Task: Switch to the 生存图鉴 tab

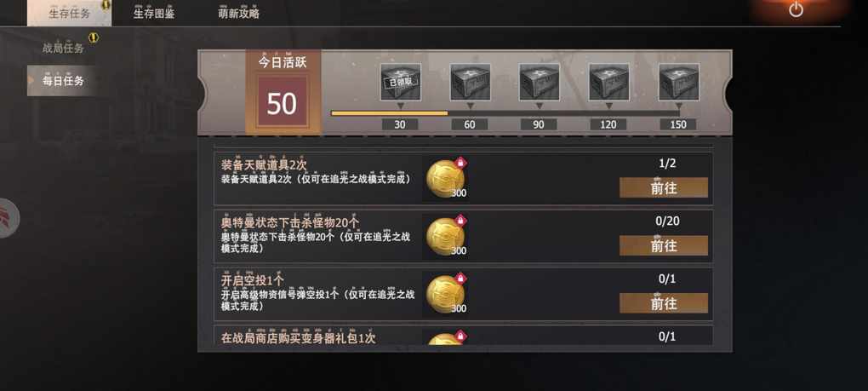Action: (x=154, y=14)
